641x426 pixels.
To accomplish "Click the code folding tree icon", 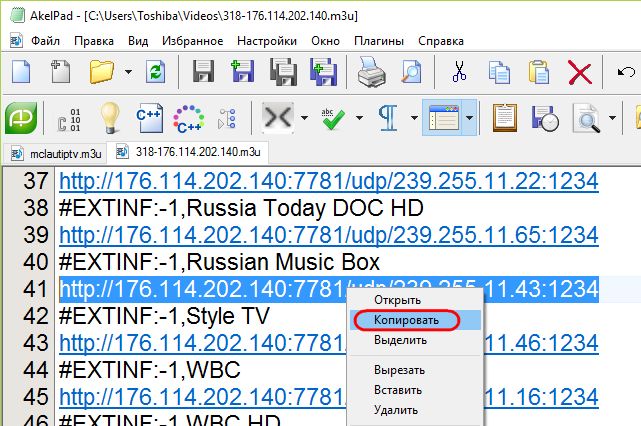I will click(227, 119).
